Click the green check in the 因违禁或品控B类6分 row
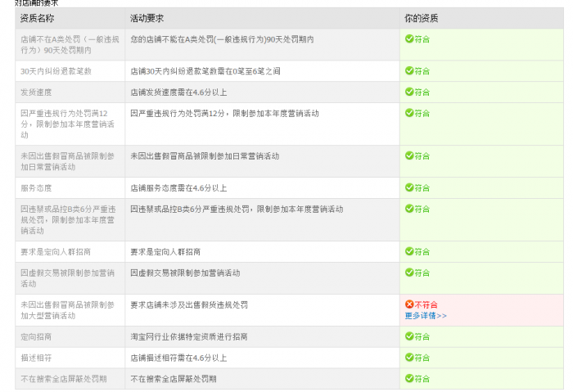The image size is (573, 392). click(x=409, y=209)
